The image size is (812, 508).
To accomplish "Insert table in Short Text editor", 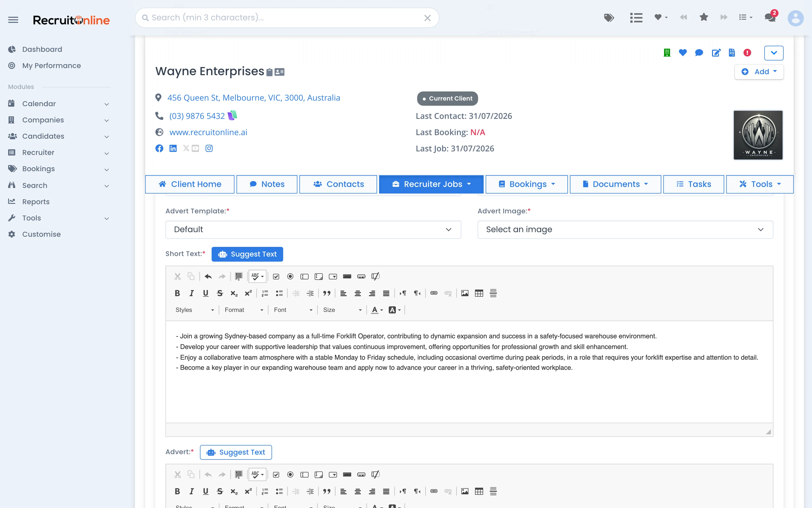I will [x=479, y=293].
